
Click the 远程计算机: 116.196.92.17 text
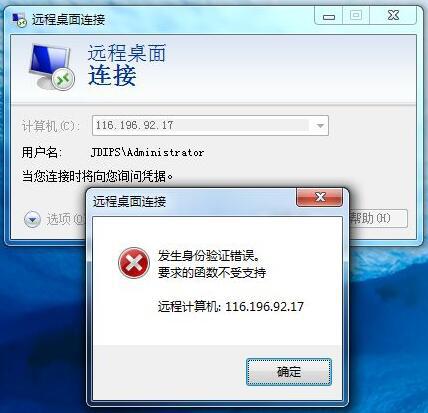click(231, 306)
